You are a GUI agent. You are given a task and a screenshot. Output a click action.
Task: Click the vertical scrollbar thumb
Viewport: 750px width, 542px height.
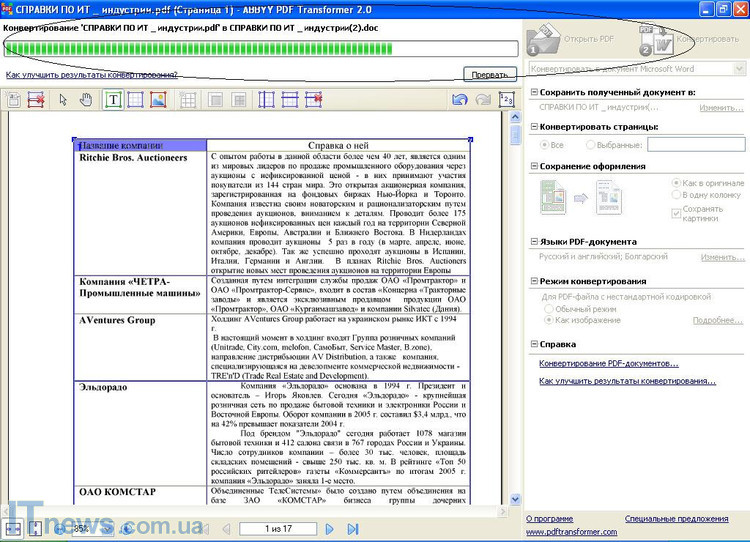[x=515, y=135]
